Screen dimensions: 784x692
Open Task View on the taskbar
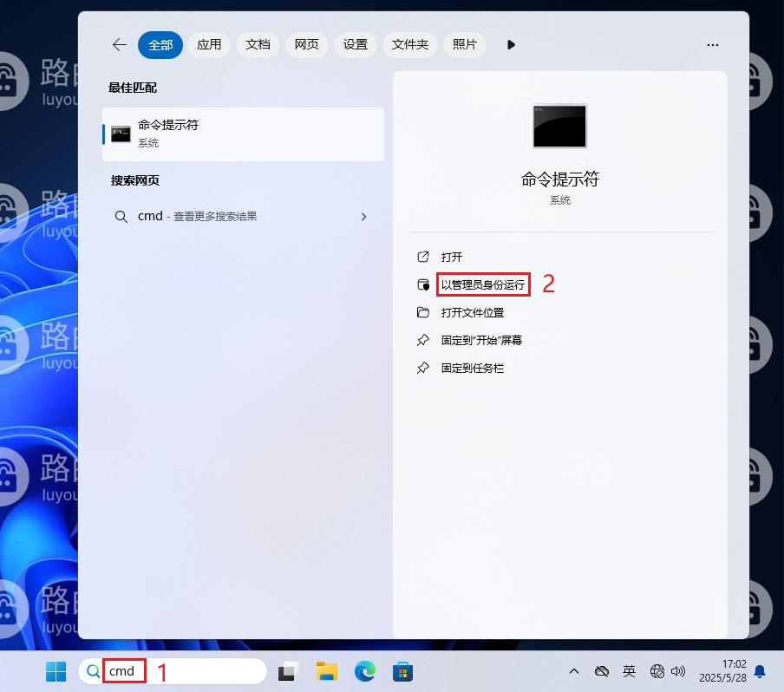(288, 671)
